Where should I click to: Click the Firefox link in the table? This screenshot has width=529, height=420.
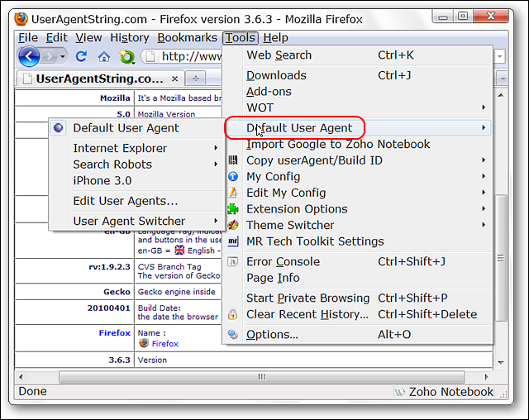pyautogui.click(x=164, y=343)
